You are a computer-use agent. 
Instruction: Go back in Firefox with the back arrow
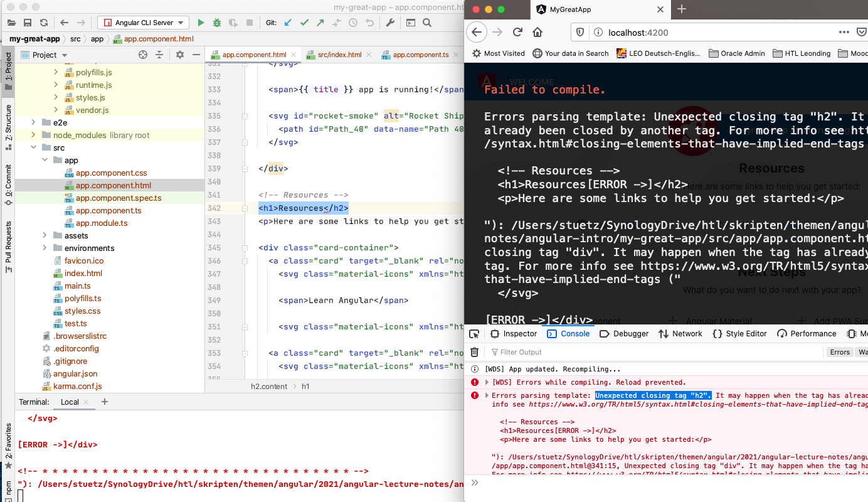477,32
